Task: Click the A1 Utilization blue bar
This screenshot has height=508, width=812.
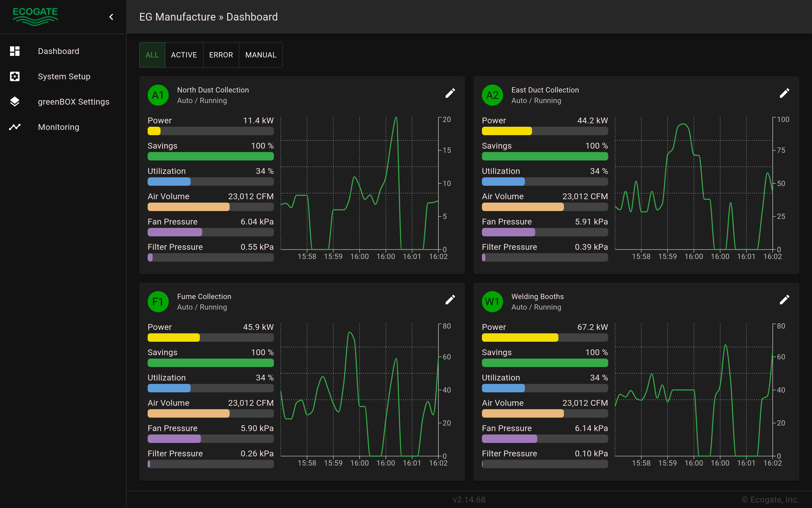Action: tap(211, 182)
